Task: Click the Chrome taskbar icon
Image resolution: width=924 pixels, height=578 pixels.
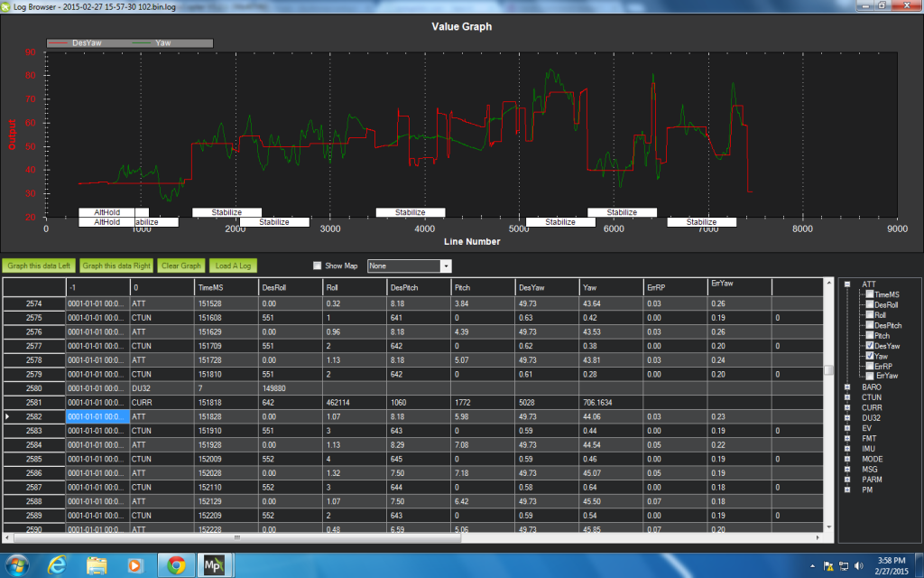Action: pyautogui.click(x=176, y=565)
